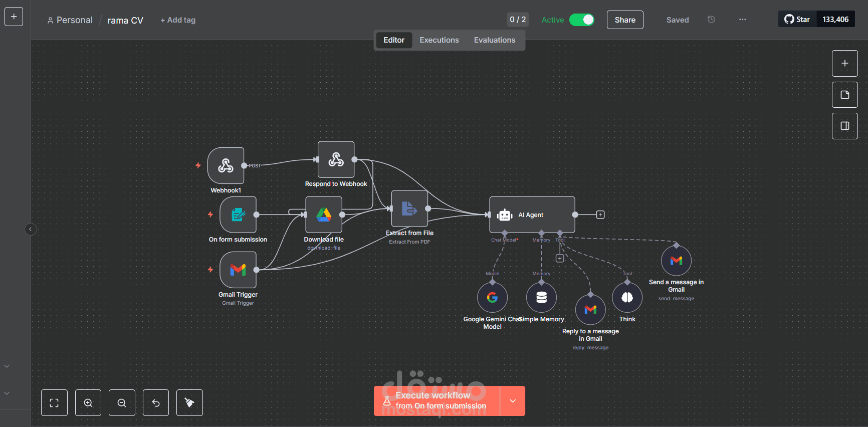Click the Share button
This screenshot has width=868, height=427.
point(625,20)
